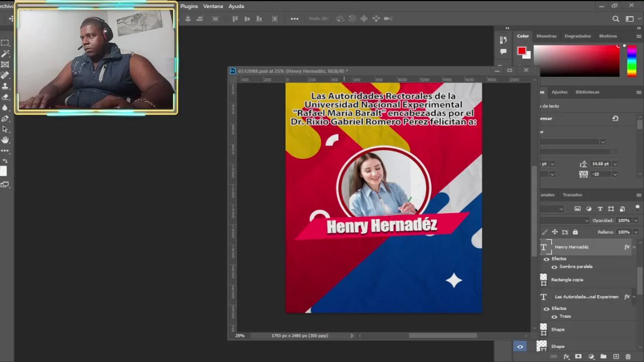The image size is (644, 362).
Task: Open the blend mode dropdown in Layers
Action: pos(587,221)
